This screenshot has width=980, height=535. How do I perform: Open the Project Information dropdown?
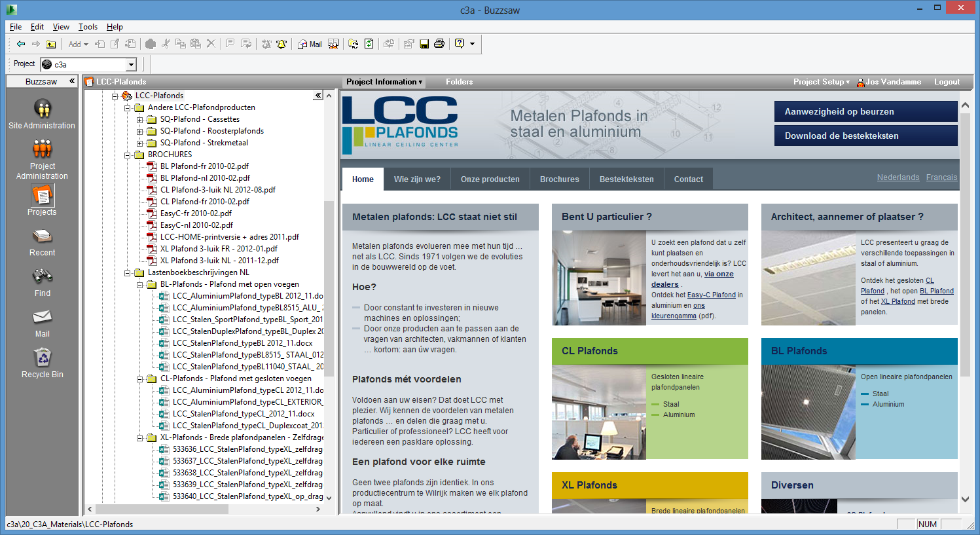384,82
